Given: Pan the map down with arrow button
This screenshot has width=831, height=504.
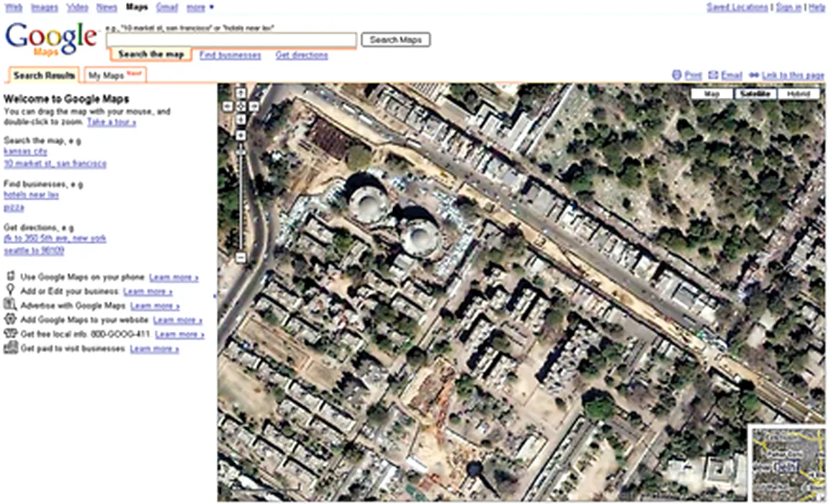Looking at the screenshot, I should tap(241, 120).
